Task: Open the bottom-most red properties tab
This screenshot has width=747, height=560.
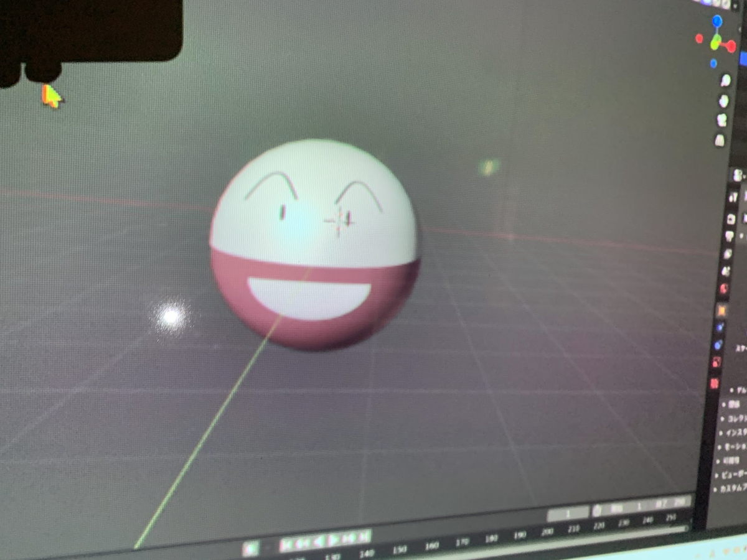Action: pyautogui.click(x=715, y=382)
